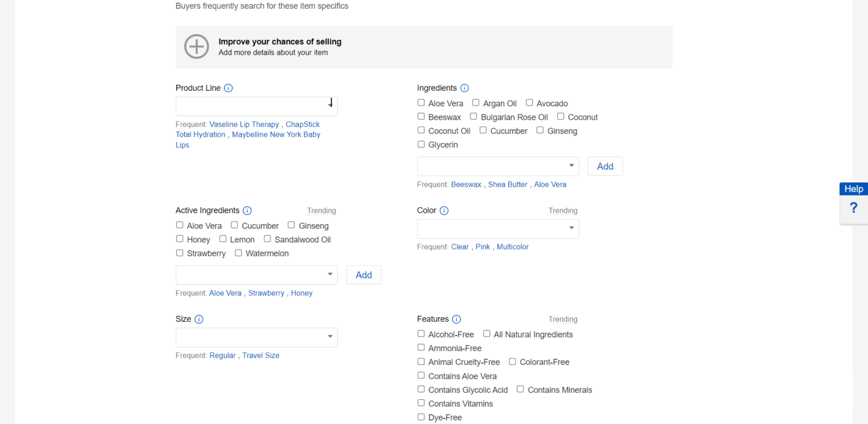Image resolution: width=868 pixels, height=424 pixels.
Task: Check the Coconut Oil checkbox
Action: coord(421,130)
